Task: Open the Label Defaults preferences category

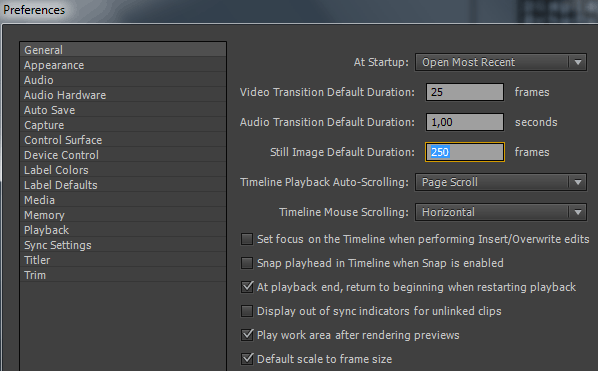Action: (x=123, y=185)
